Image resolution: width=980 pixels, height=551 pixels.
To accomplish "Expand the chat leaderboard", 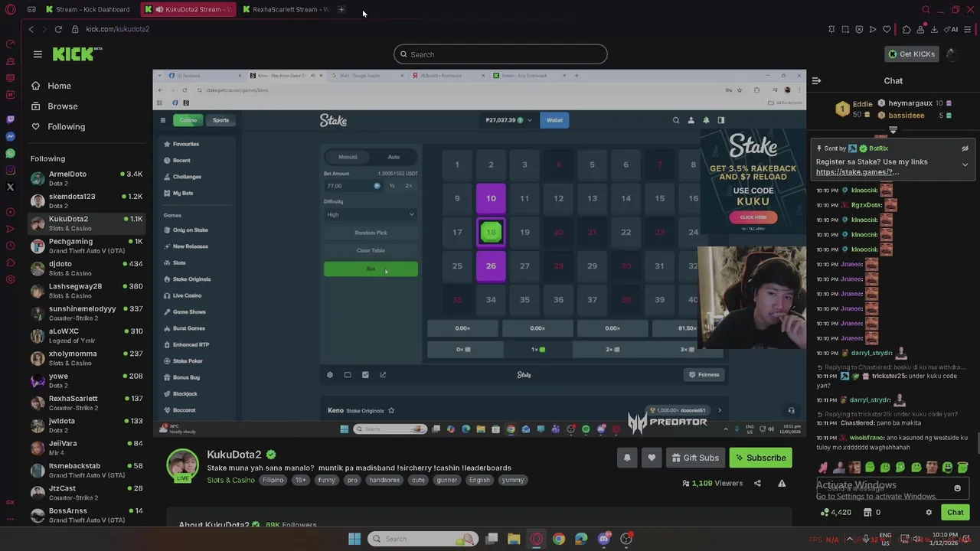I will pyautogui.click(x=893, y=131).
